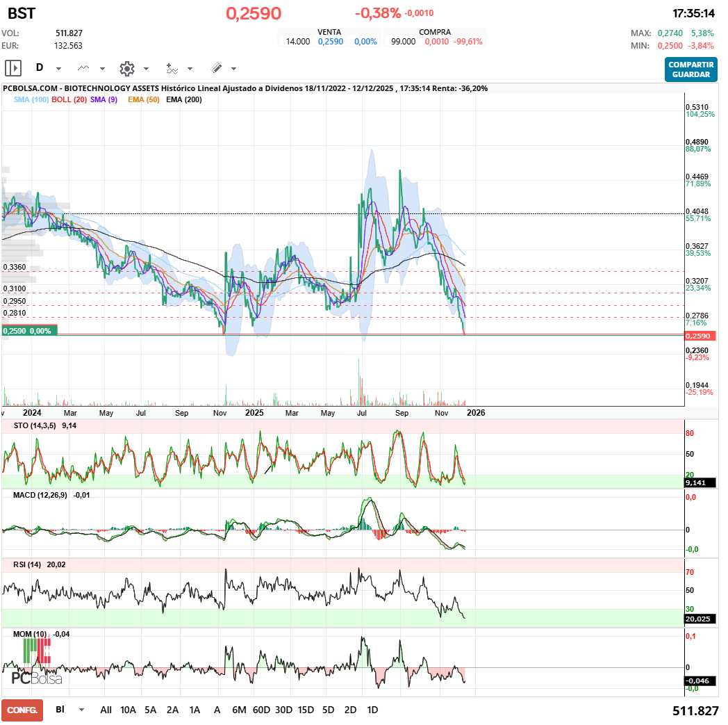Image resolution: width=728 pixels, height=725 pixels.
Task: Click the MOM value -0,046 axis badge
Action: [x=700, y=681]
